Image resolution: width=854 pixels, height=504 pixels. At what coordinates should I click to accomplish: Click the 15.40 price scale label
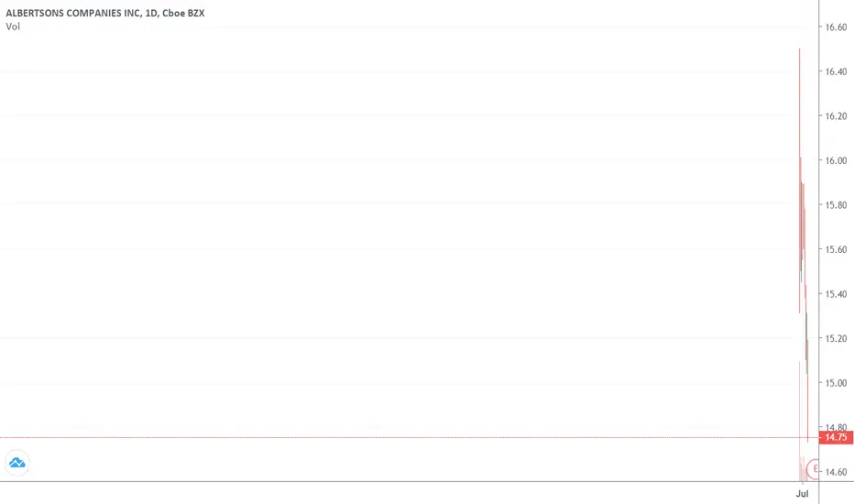click(x=836, y=294)
